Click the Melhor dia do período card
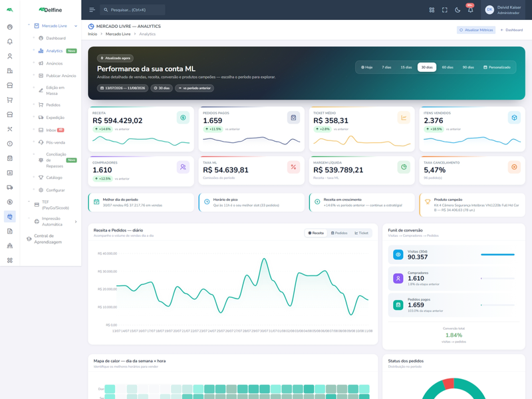The height and width of the screenshot is (399, 532). [x=141, y=202]
